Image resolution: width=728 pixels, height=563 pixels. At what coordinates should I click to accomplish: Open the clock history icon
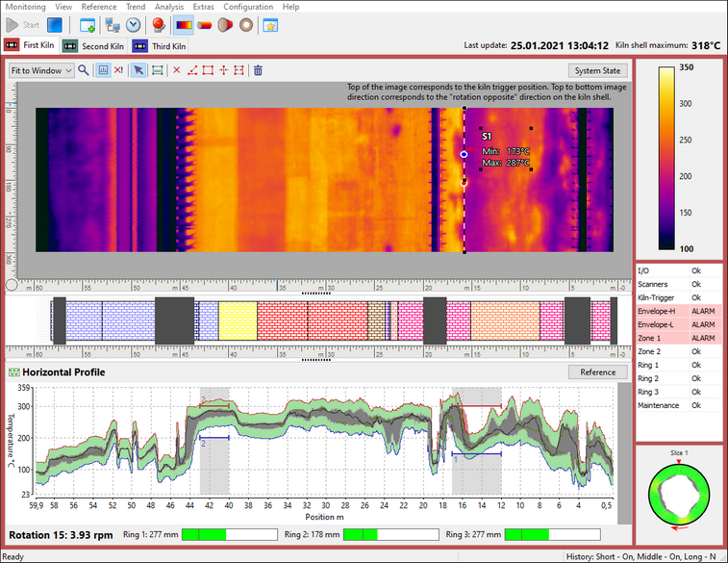(x=134, y=25)
